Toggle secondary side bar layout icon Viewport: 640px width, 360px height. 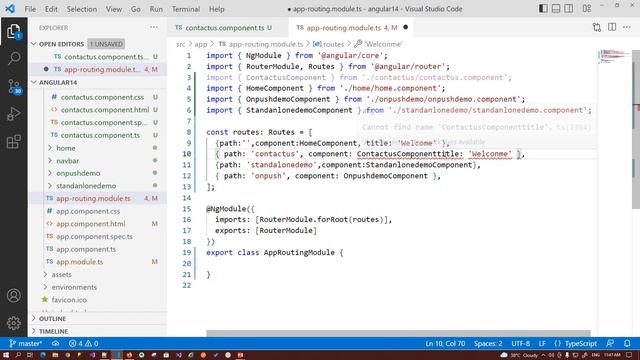click(x=569, y=9)
